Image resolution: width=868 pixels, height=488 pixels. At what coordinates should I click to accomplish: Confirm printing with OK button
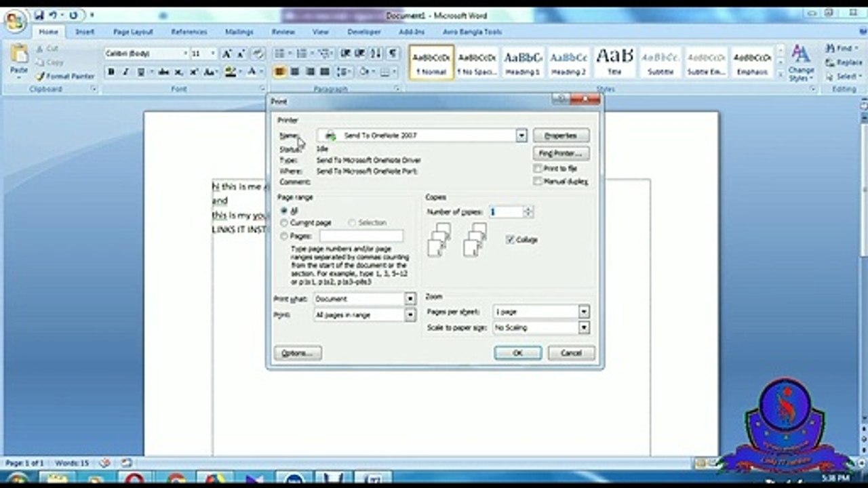pyautogui.click(x=517, y=353)
